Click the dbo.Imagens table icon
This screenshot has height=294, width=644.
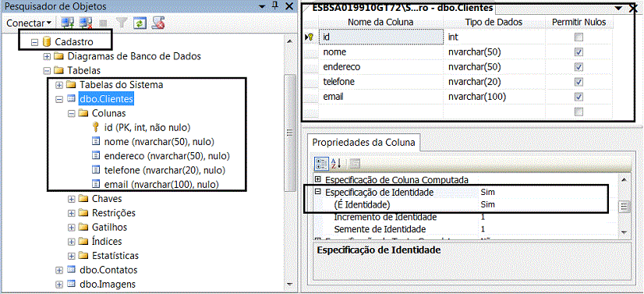pyautogui.click(x=72, y=284)
